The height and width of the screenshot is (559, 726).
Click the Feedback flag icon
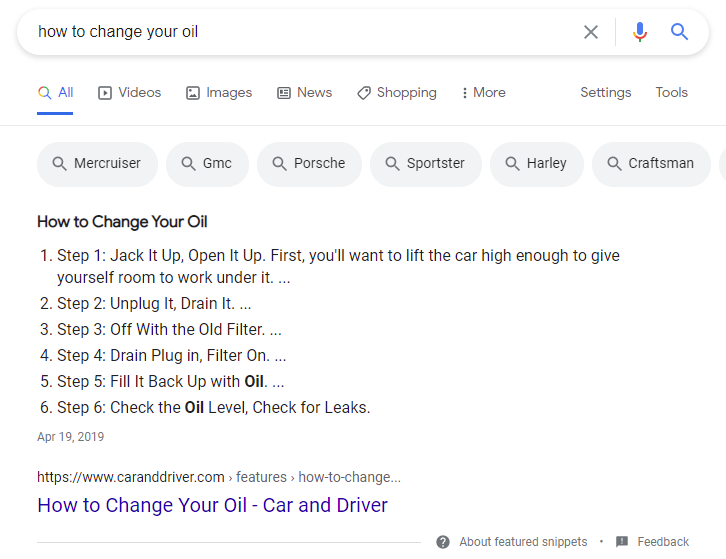[x=622, y=542]
